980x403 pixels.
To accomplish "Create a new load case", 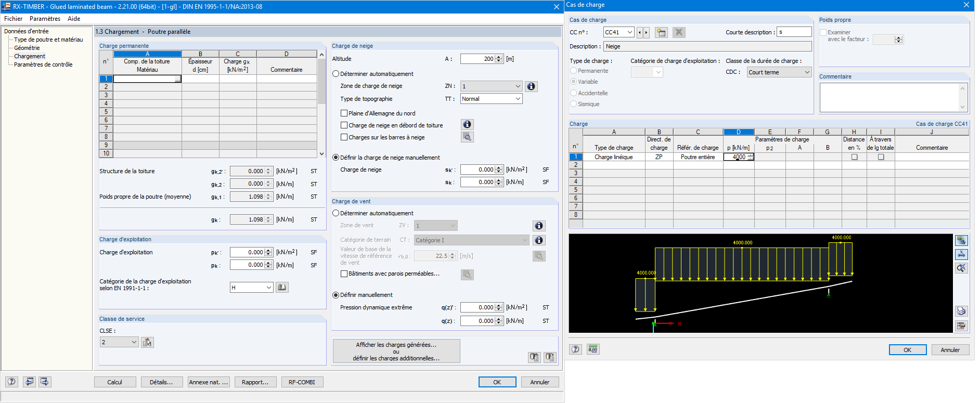I will tap(661, 32).
